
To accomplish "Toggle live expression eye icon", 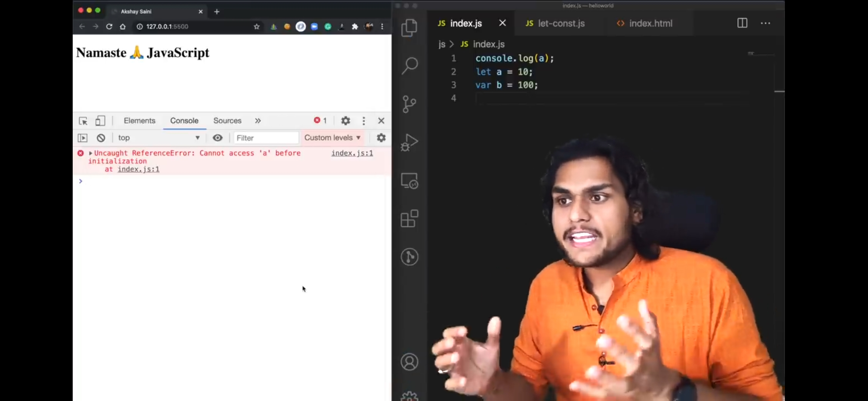I will coord(218,138).
